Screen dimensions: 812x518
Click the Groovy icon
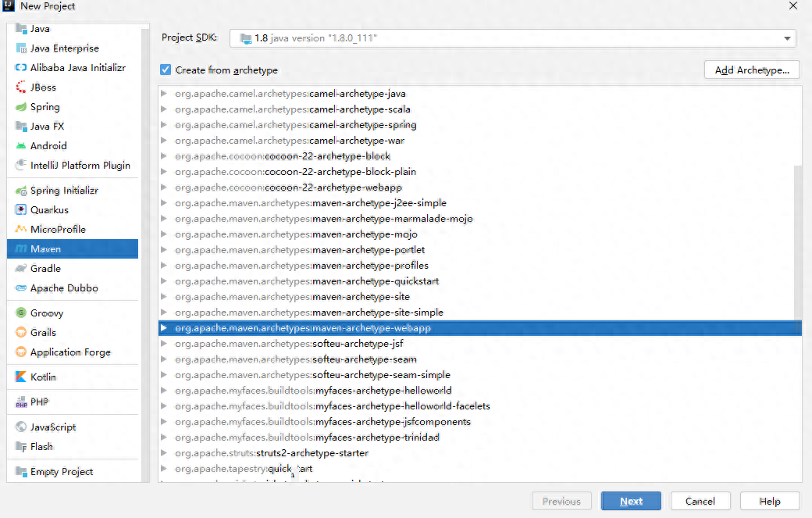pyautogui.click(x=21, y=313)
